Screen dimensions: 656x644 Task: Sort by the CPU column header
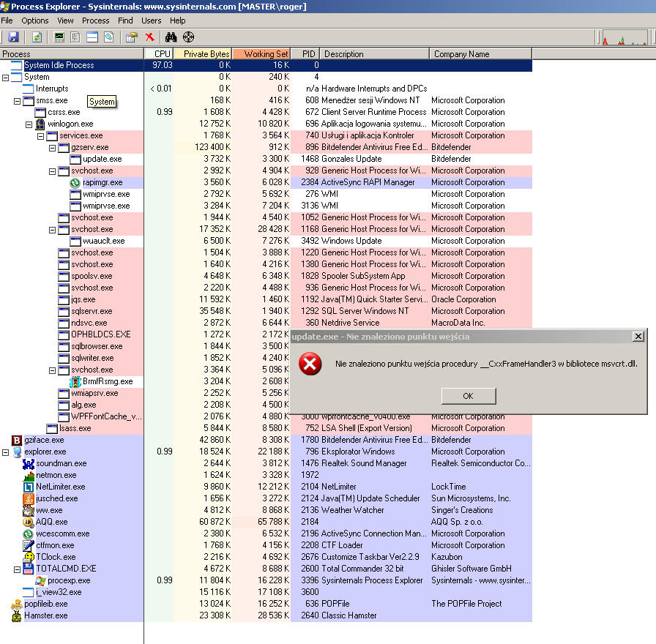tap(158, 54)
